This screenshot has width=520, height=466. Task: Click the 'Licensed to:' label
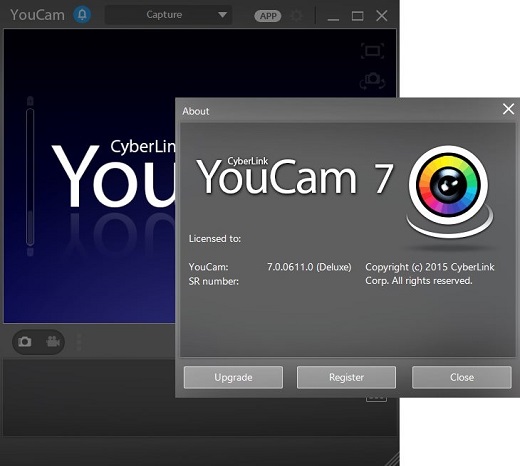[215, 239]
